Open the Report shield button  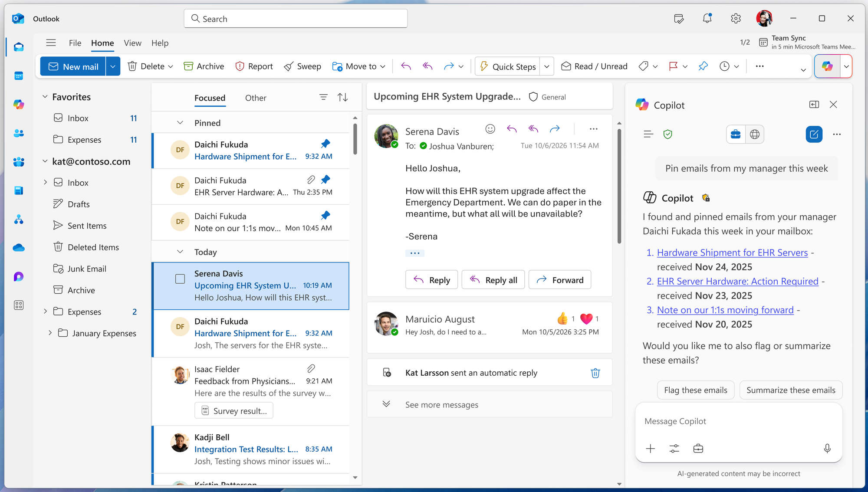[x=254, y=66]
